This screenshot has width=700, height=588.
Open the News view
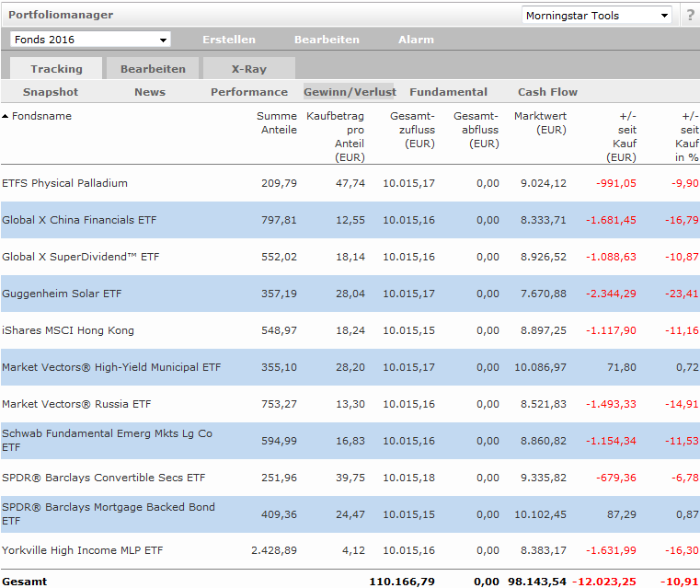click(x=150, y=92)
